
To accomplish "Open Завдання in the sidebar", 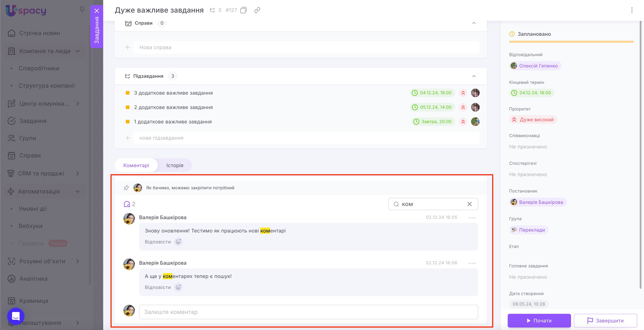I will tap(33, 121).
